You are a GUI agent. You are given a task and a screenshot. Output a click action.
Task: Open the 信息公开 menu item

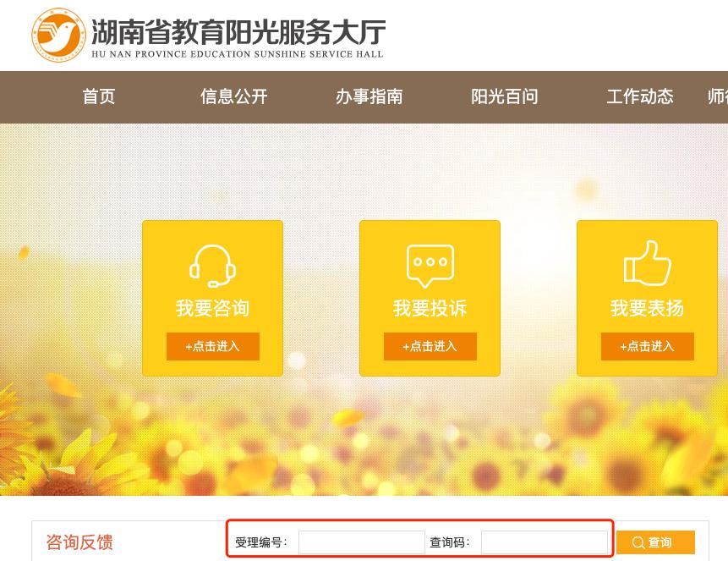(x=233, y=96)
